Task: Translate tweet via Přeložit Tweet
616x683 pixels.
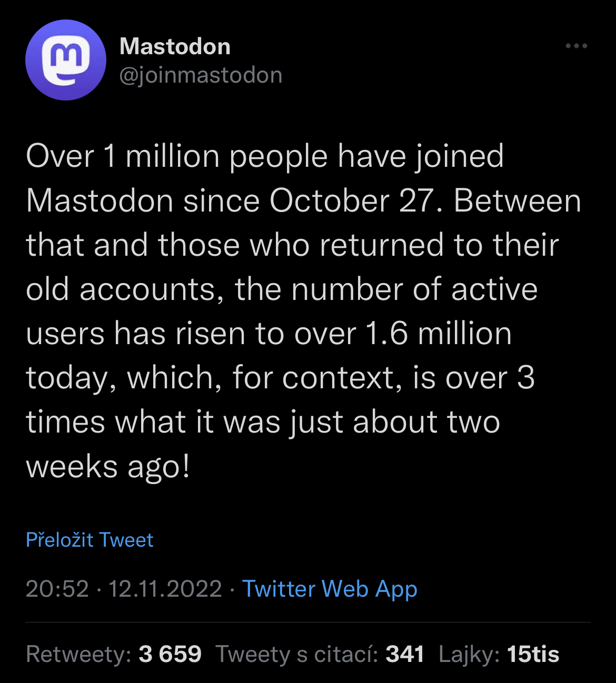Action: tap(90, 540)
